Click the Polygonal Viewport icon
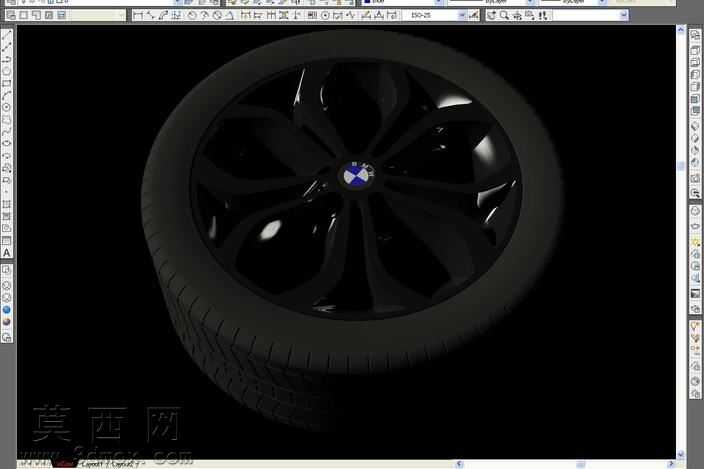Image resolution: width=704 pixels, height=469 pixels. coord(36,15)
